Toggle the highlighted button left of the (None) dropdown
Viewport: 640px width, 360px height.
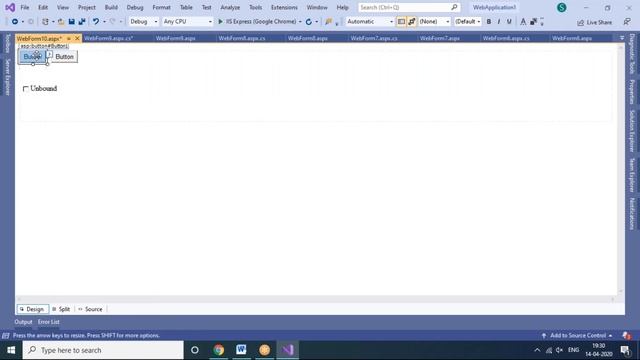click(411, 22)
